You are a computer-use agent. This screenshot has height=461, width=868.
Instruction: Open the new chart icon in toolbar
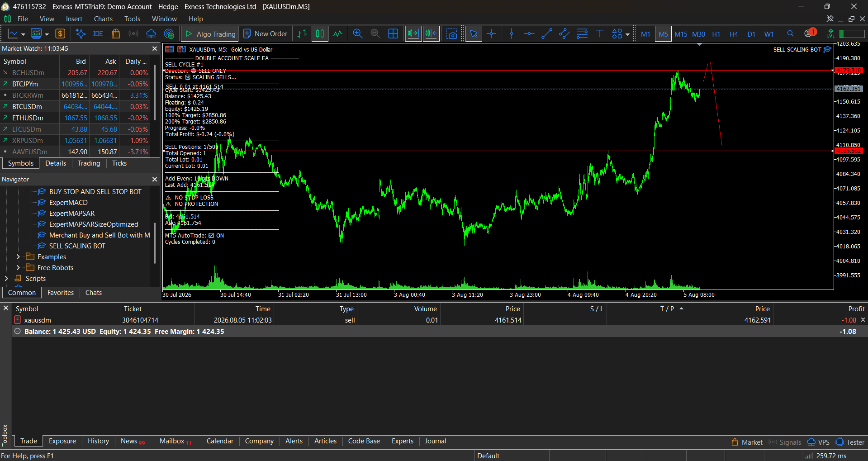pos(13,34)
